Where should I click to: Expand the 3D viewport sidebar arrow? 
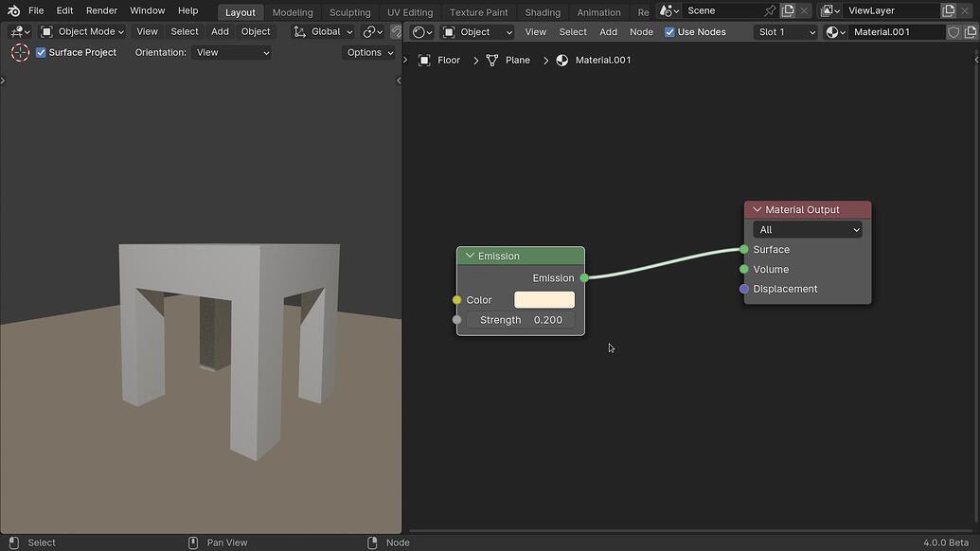coord(399,80)
